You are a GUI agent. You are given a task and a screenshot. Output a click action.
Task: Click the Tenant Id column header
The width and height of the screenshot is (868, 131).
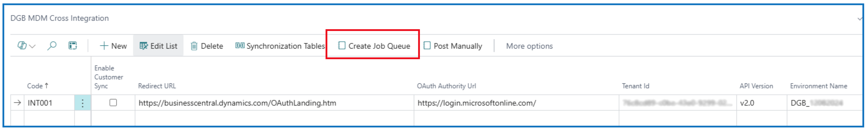[635, 86]
